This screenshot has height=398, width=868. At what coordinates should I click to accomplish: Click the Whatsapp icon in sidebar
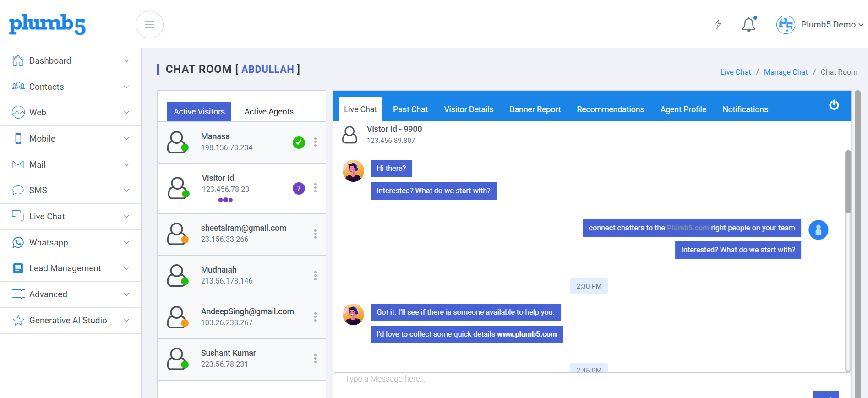(18, 242)
